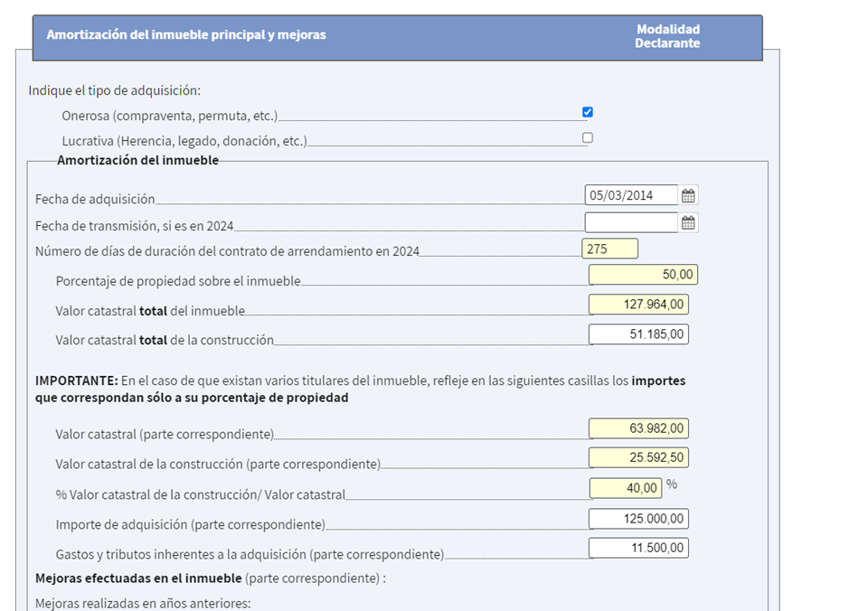Open calendar picker for Fecha de transmisión
The image size is (868, 611).
click(688, 222)
